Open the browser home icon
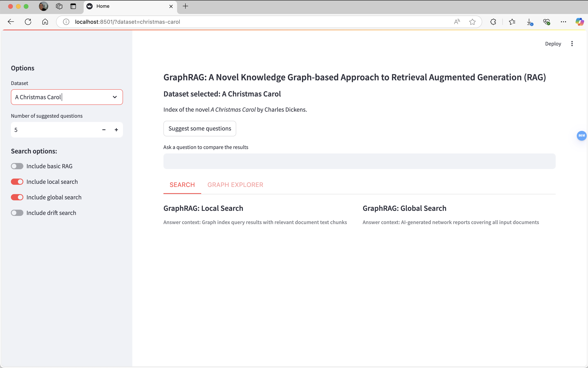 click(45, 22)
